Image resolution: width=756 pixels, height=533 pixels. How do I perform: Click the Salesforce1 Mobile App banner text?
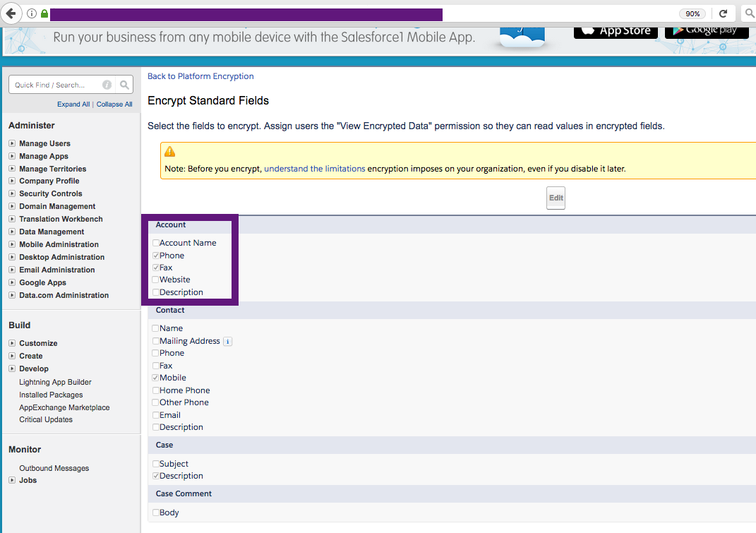(264, 37)
